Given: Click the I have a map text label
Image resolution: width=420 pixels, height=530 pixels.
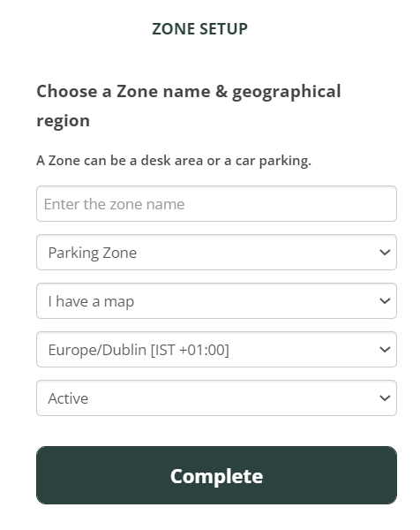Looking at the screenshot, I should [x=91, y=301].
